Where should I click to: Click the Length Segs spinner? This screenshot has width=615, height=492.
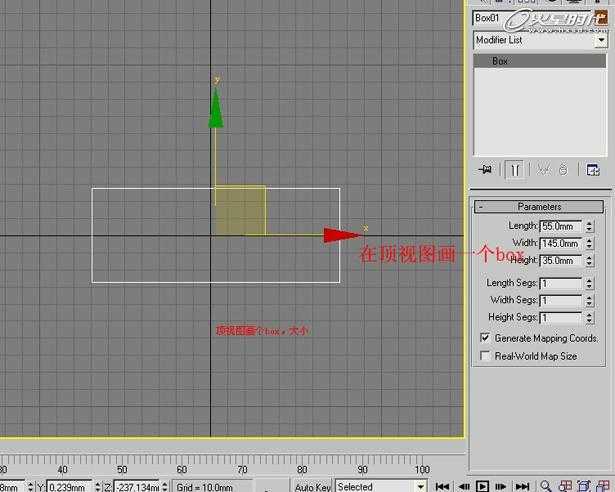tap(589, 284)
